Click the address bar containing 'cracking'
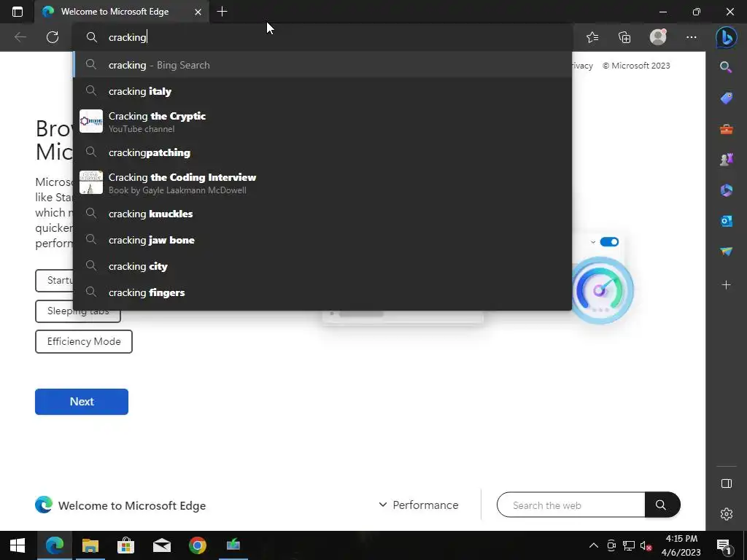Viewport: 747px width, 560px height. pos(322,37)
